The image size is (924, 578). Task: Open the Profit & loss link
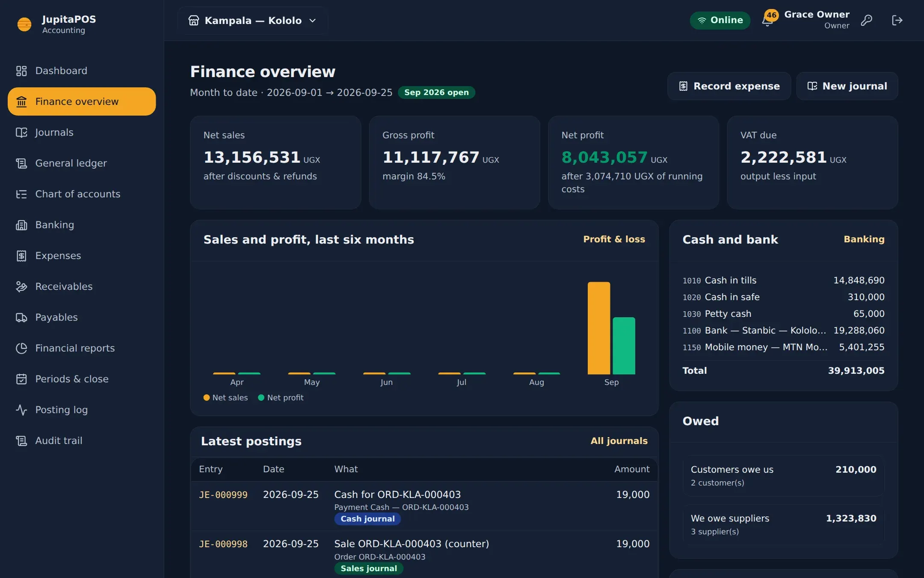(614, 239)
